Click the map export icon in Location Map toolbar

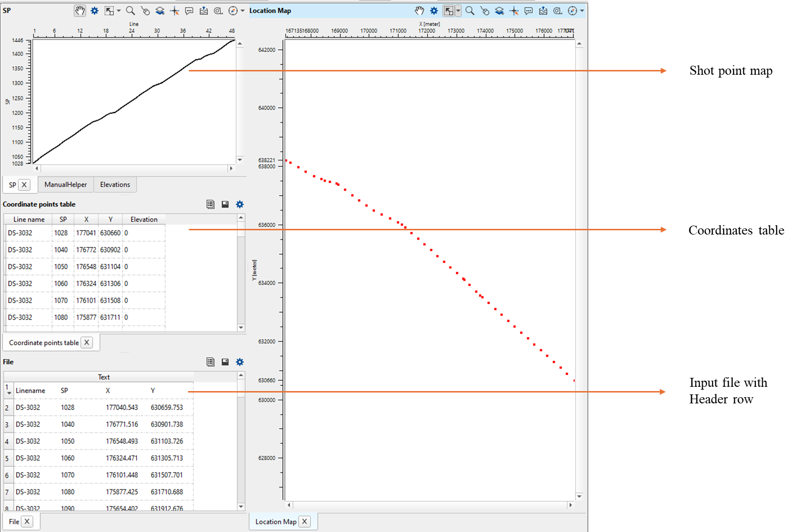pyautogui.click(x=543, y=10)
